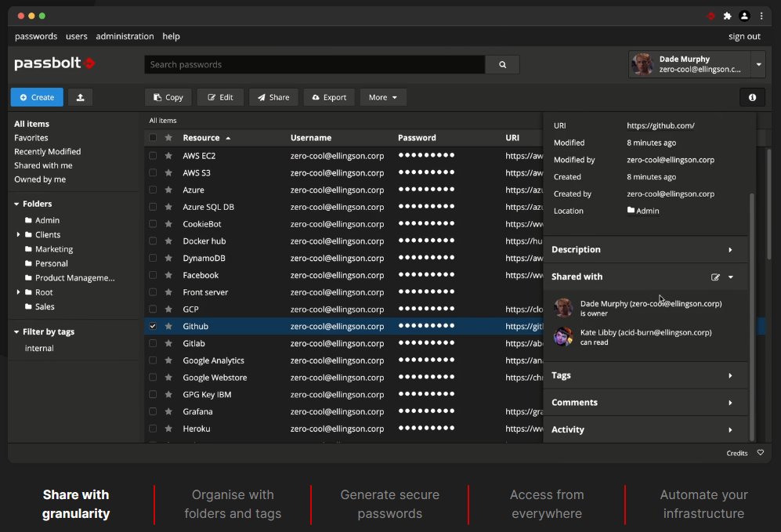
Task: Star the Docker hub resource
Action: [168, 241]
